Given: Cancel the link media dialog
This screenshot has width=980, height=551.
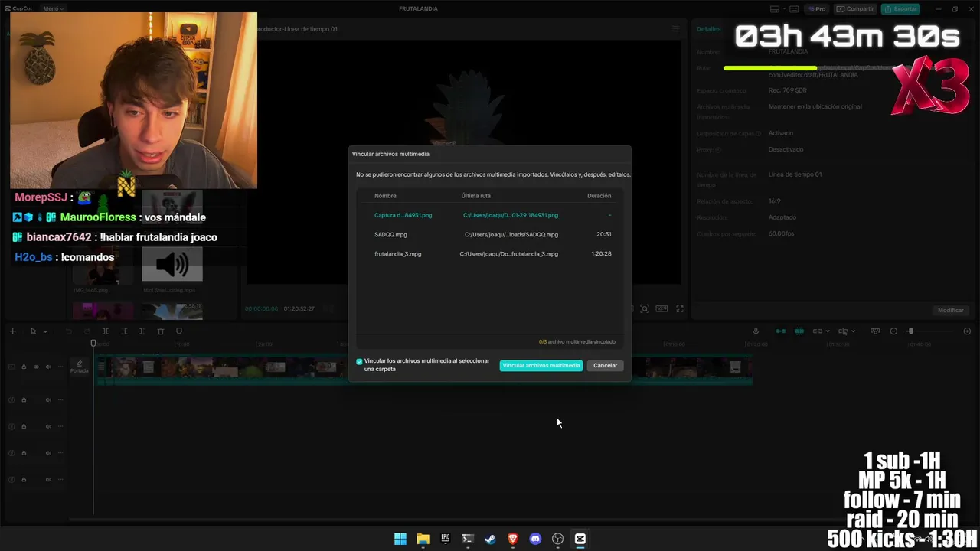Looking at the screenshot, I should tap(605, 366).
